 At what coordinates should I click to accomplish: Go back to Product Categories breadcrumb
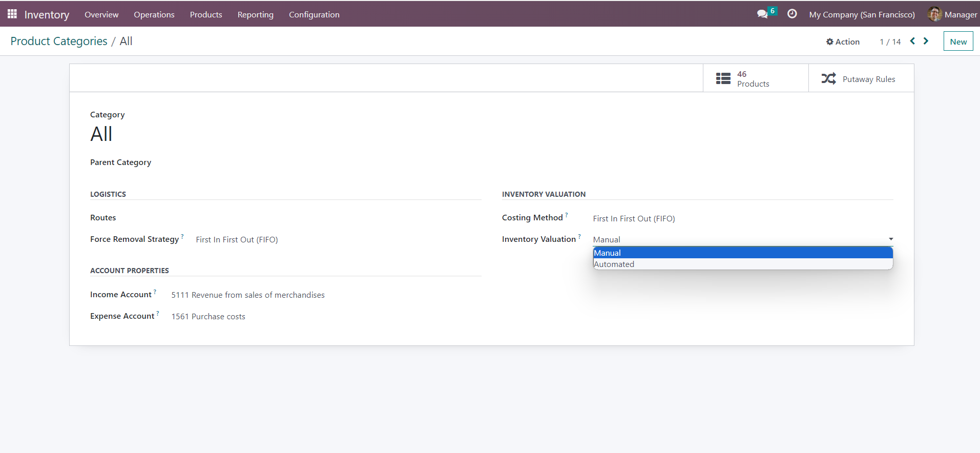[x=59, y=41]
